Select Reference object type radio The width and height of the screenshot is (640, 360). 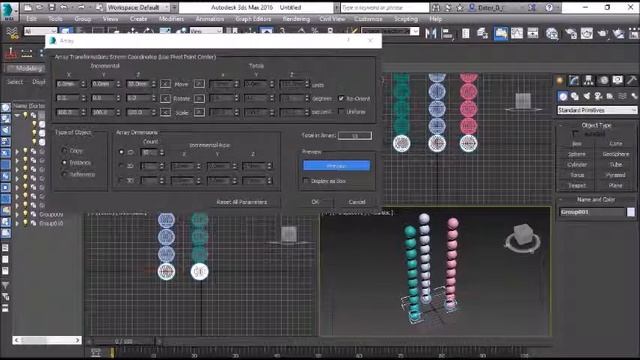tap(64, 174)
